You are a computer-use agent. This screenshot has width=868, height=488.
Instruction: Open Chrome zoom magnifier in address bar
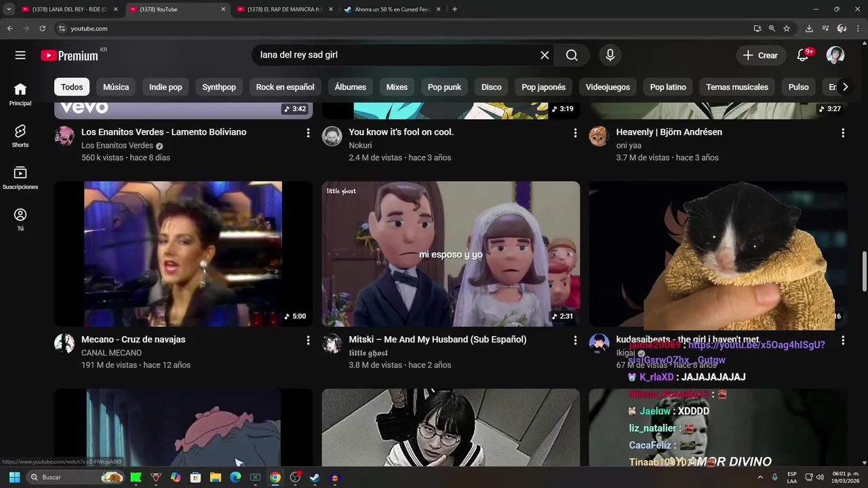coord(772,28)
